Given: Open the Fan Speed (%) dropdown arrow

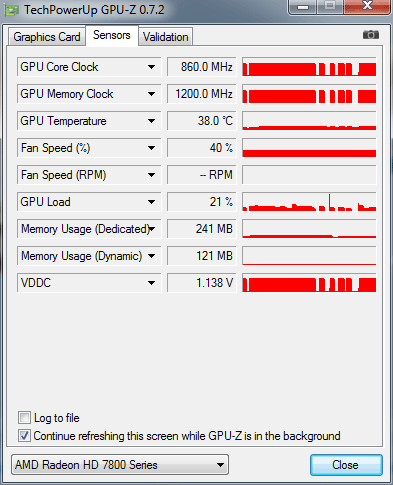Looking at the screenshot, I should point(151,148).
